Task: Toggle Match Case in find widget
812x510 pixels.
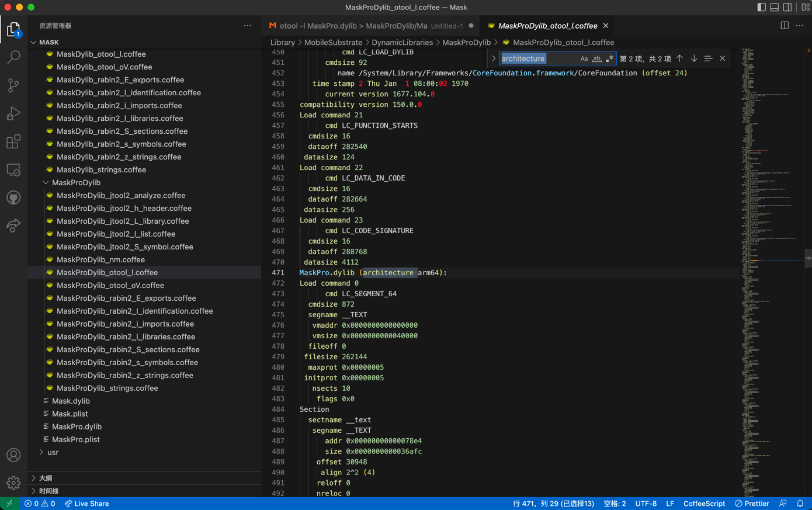Action: click(x=584, y=58)
